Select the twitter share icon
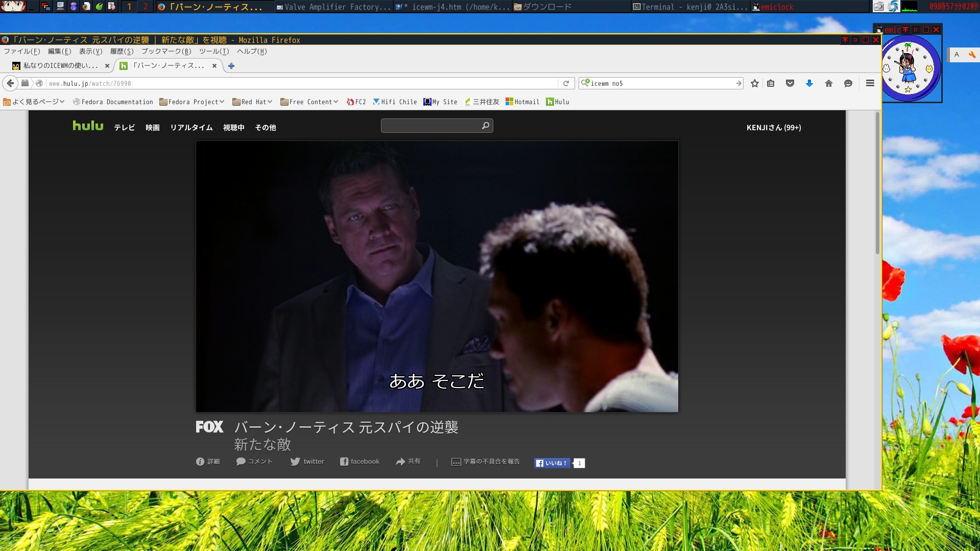980x551 pixels. [307, 461]
